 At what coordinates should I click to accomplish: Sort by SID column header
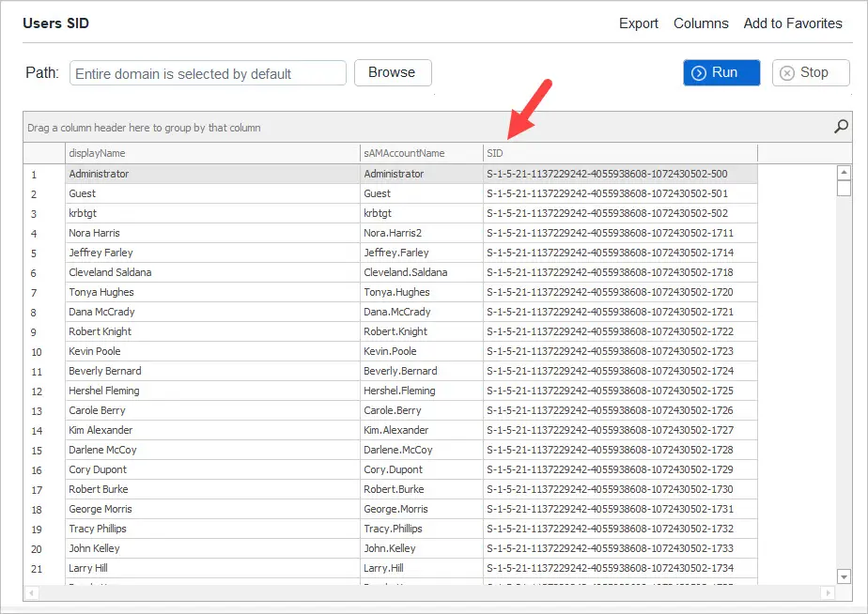(x=620, y=153)
